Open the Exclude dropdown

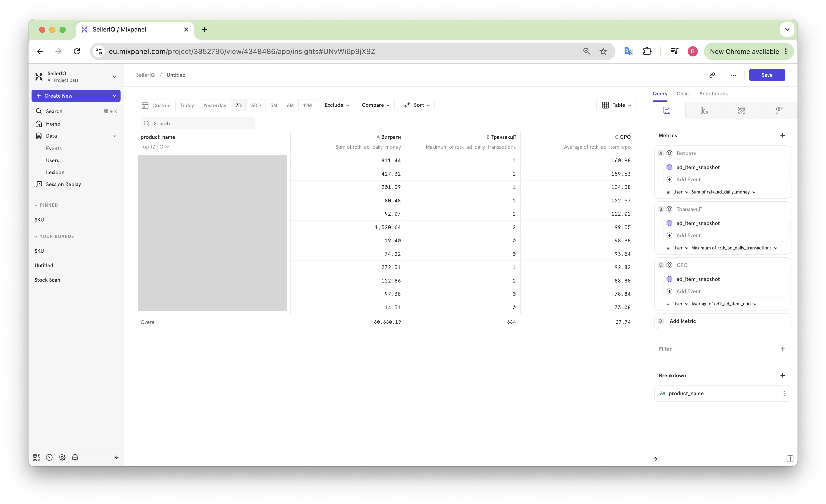point(337,105)
